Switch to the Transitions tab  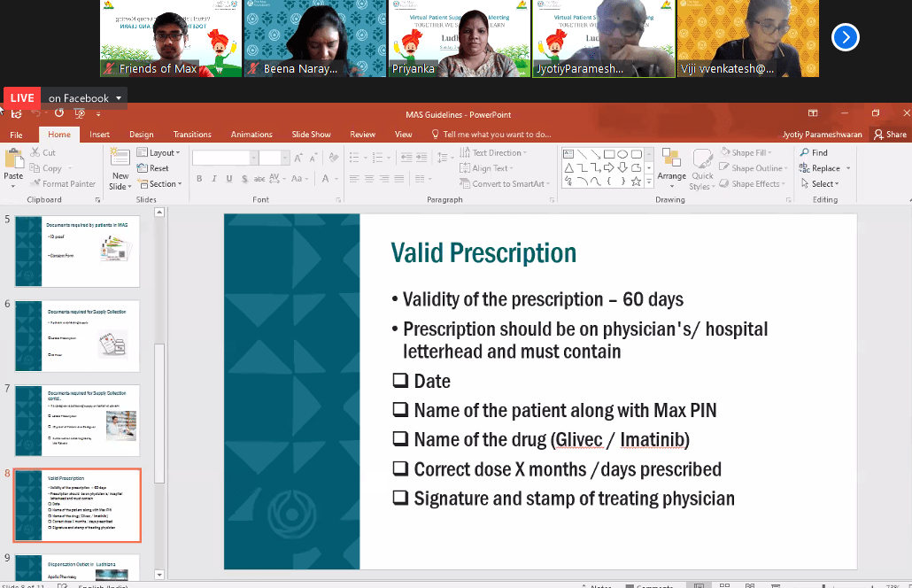tap(192, 135)
